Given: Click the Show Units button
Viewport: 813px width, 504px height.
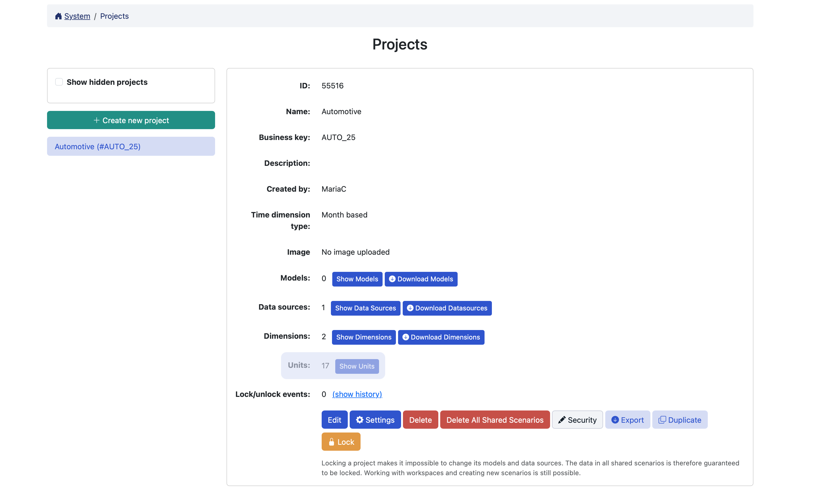Looking at the screenshot, I should coord(357,366).
